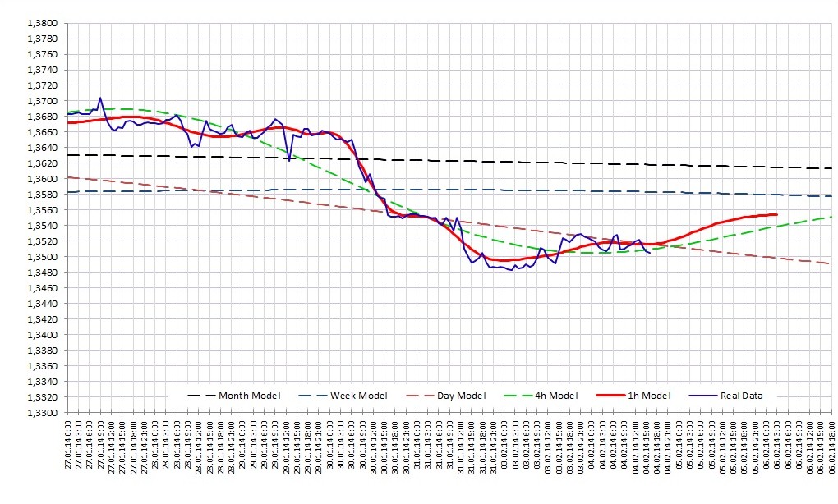Click the 30.01.14 9:00 x-axis label
Image resolution: width=838 pixels, height=504 pixels.
[x=362, y=445]
